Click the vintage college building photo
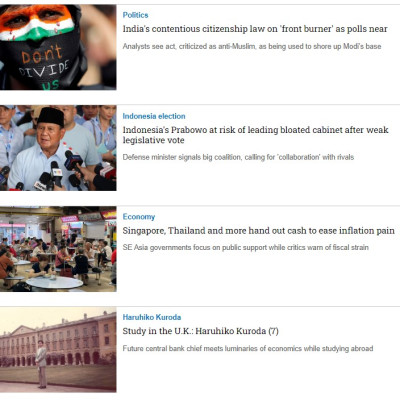Image resolution: width=400 pixels, height=400 pixels. [x=58, y=350]
